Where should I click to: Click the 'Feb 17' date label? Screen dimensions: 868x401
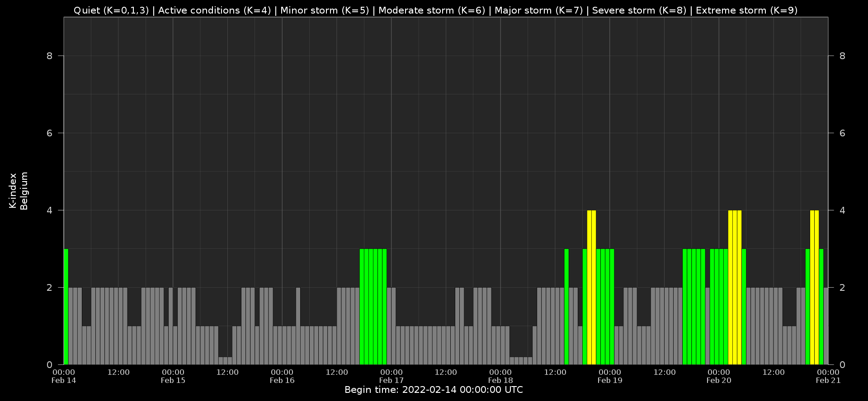(392, 380)
